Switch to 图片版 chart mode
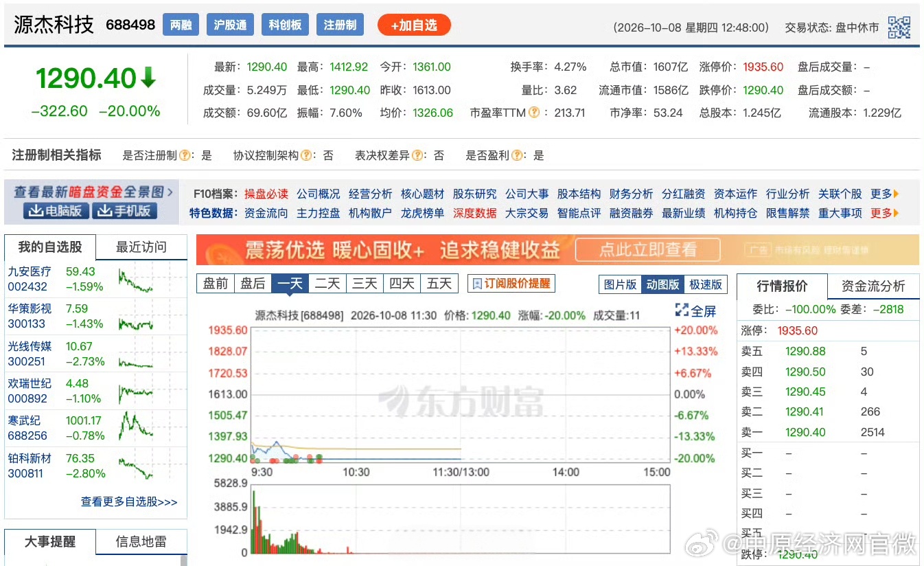The width and height of the screenshot is (924, 566). pyautogui.click(x=621, y=284)
